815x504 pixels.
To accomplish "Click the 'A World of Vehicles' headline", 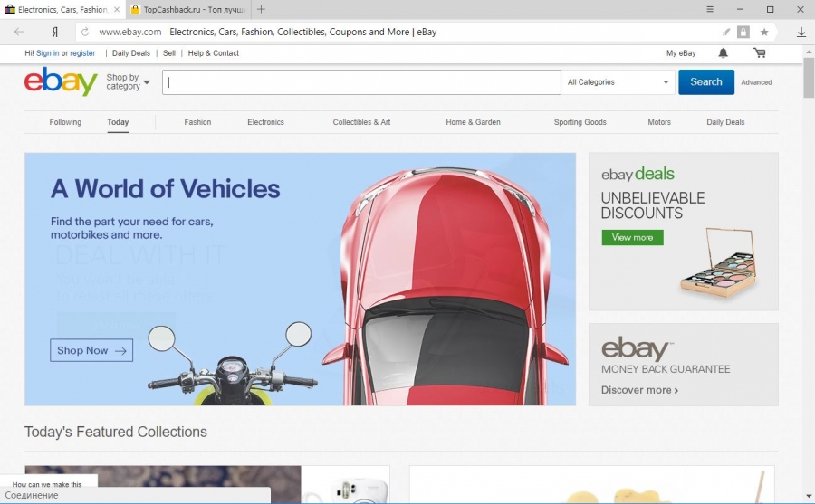I will point(166,188).
